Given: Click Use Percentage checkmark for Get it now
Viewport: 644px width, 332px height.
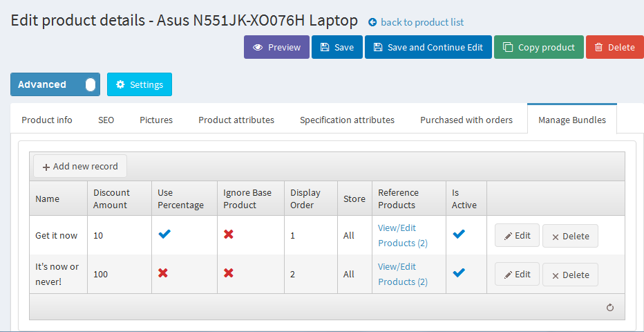Looking at the screenshot, I should pos(164,235).
